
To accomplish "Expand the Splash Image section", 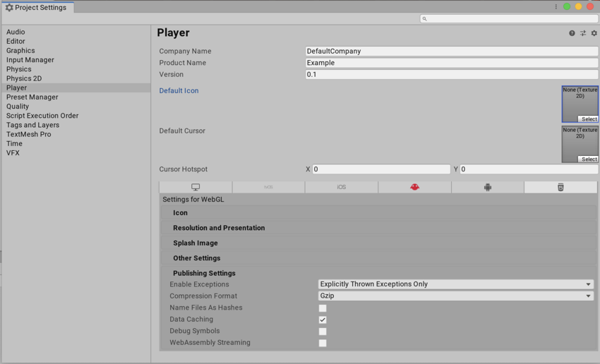I will click(x=378, y=243).
